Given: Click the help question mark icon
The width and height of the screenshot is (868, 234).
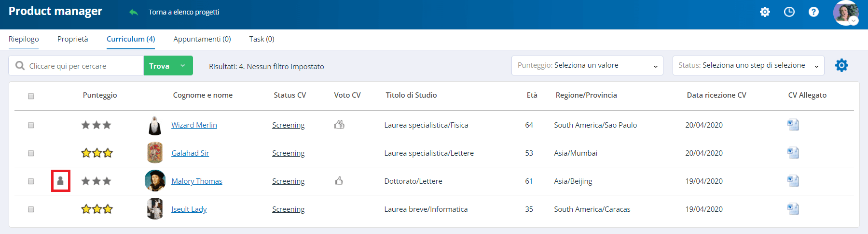Looking at the screenshot, I should point(813,12).
